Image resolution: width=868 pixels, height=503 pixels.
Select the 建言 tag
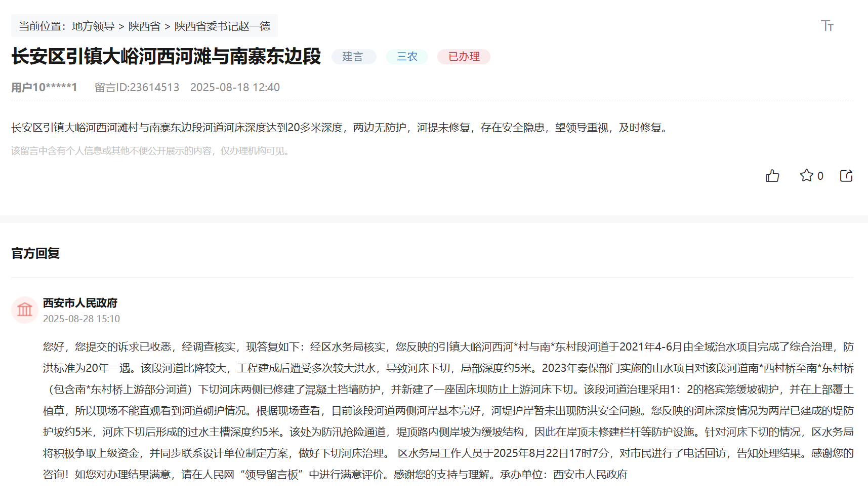[x=354, y=57]
